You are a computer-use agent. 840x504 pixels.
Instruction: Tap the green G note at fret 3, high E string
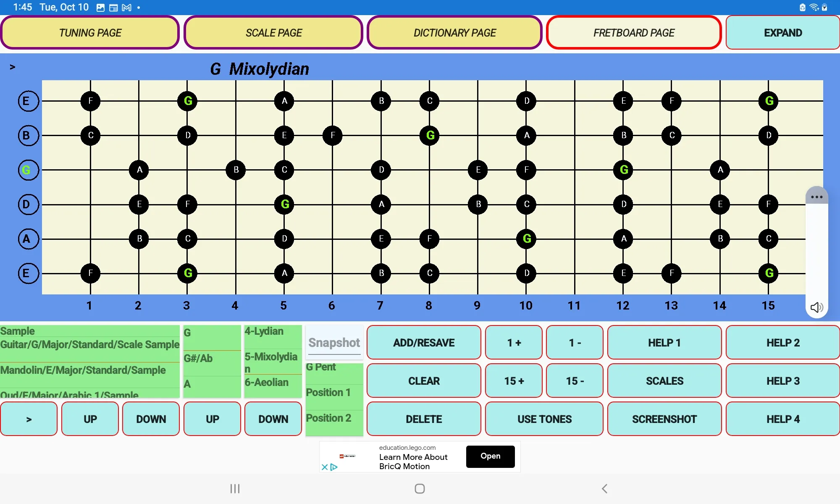coord(188,101)
